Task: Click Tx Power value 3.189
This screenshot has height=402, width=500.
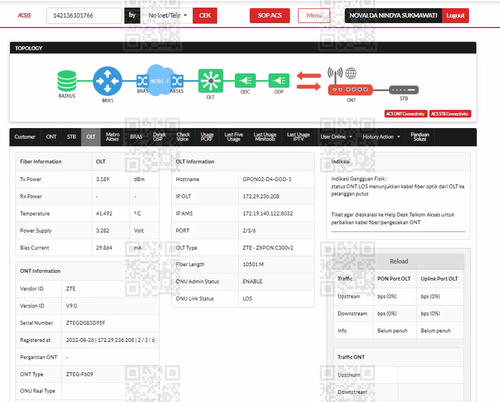Action: 102,179
